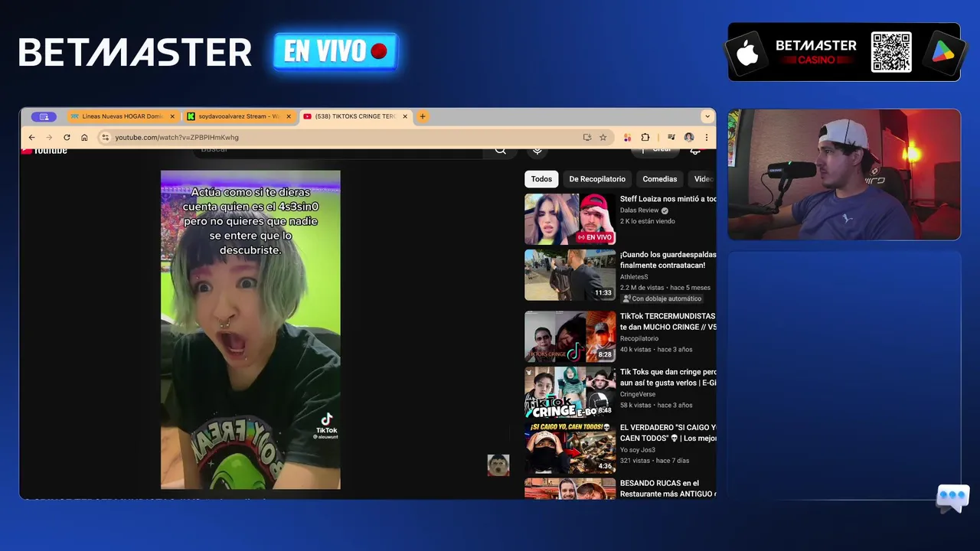Image resolution: width=980 pixels, height=551 pixels.
Task: Select the De Recopilatorio filter chip
Action: coord(597,179)
